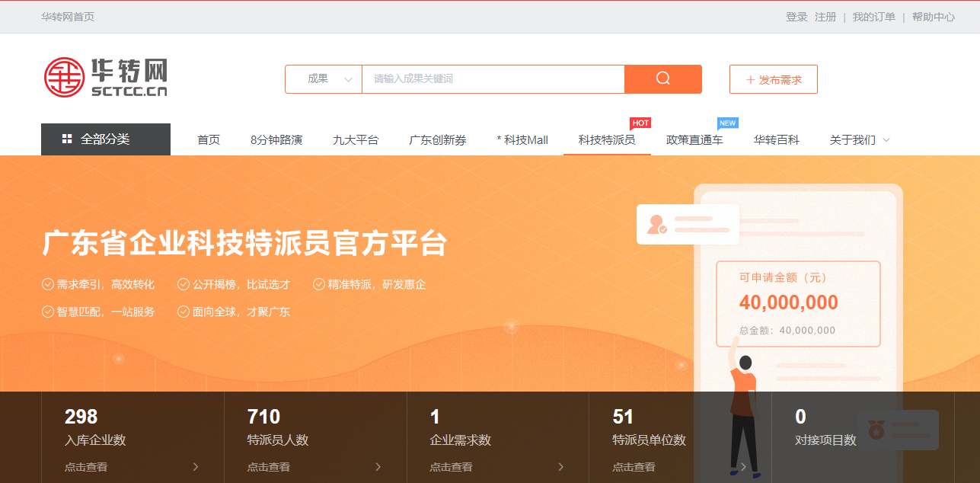Image resolution: width=980 pixels, height=483 pixels.
Task: Click the 对接项目数 stat label
Action: (826, 440)
